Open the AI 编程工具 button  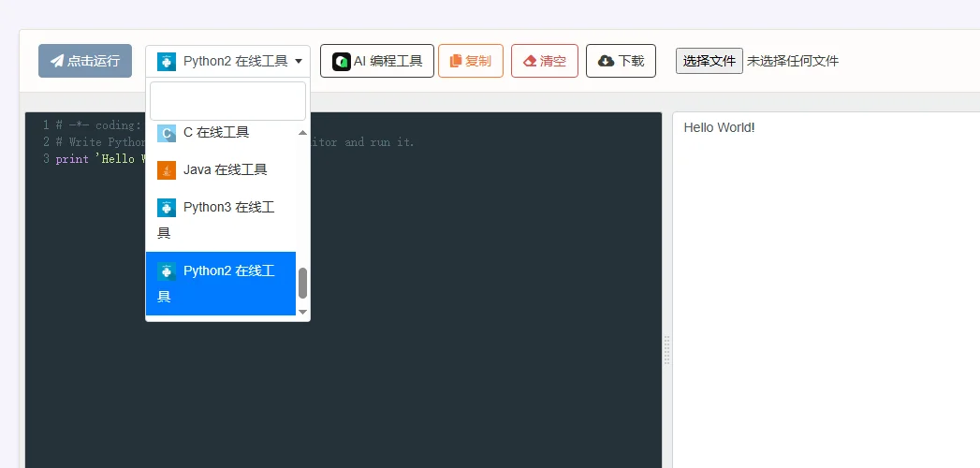377,61
